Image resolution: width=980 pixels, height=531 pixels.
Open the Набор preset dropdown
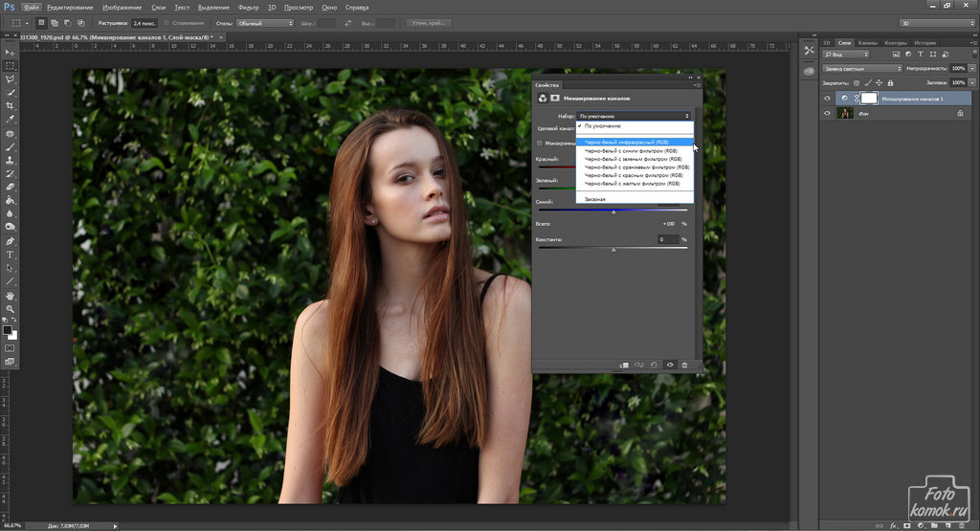[634, 116]
